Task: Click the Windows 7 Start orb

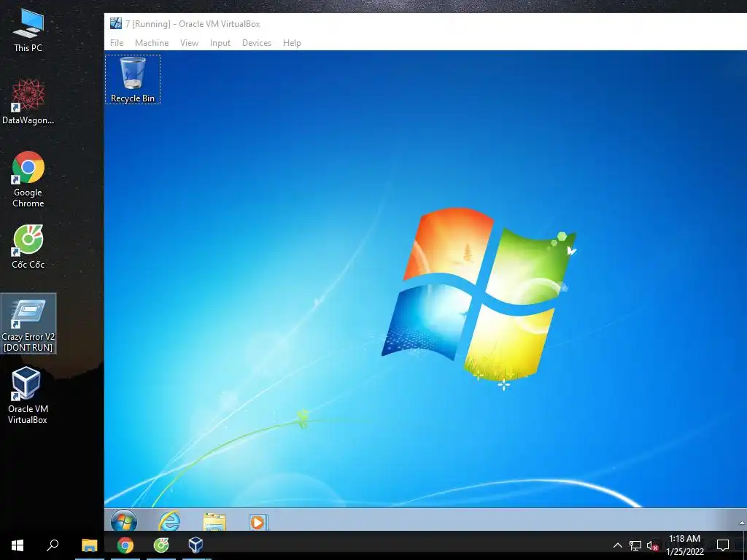Action: click(x=124, y=521)
